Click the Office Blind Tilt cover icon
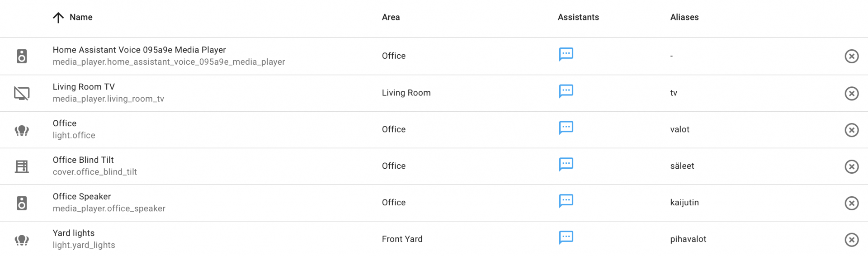868x256 pixels. (x=22, y=166)
